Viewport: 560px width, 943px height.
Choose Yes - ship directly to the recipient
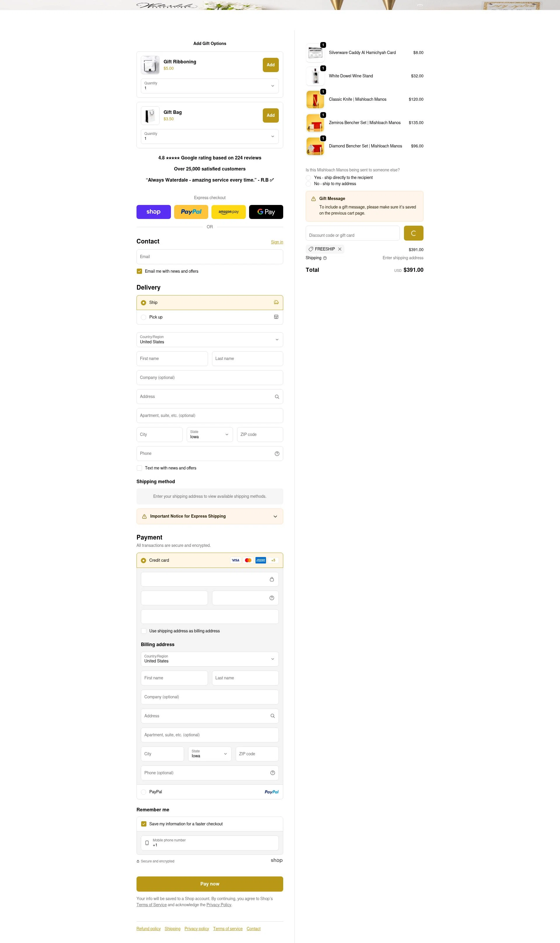pos(308,178)
